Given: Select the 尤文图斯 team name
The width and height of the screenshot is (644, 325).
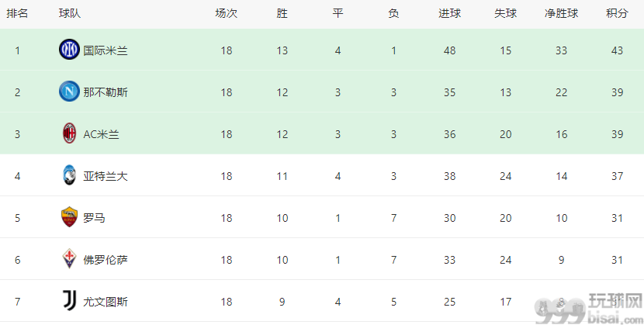Looking at the screenshot, I should pyautogui.click(x=106, y=302).
